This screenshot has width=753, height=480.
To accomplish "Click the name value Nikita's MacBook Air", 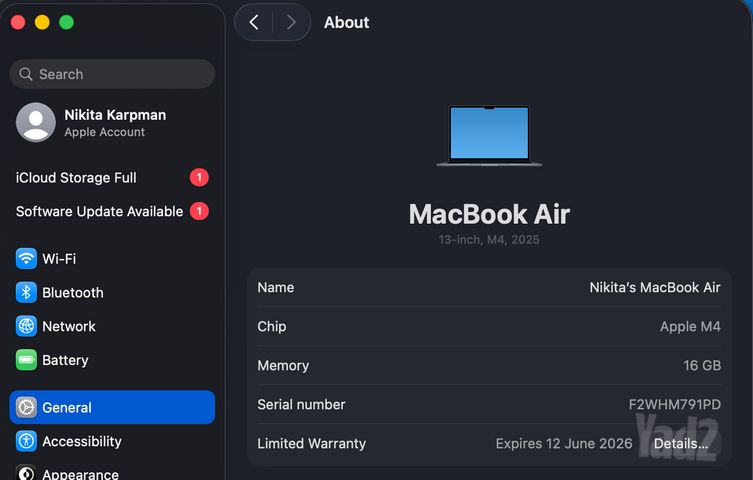I will (x=655, y=287).
